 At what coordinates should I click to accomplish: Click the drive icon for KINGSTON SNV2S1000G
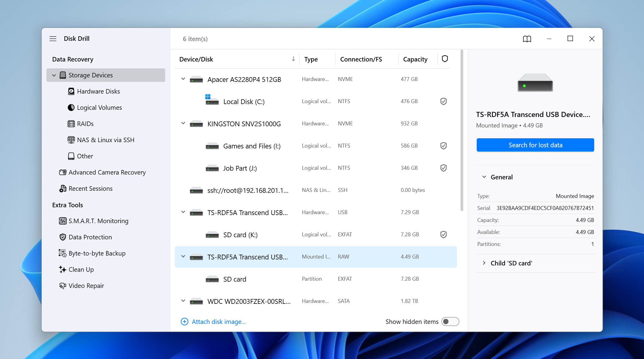tap(196, 124)
